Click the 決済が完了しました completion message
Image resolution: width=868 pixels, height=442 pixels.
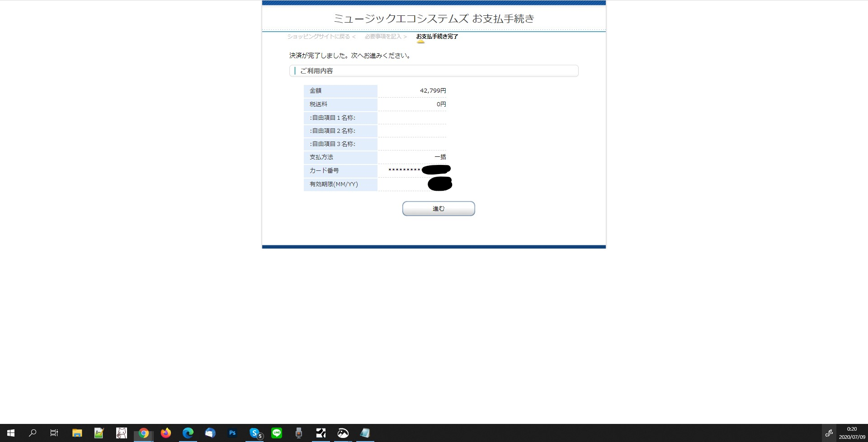pos(350,56)
